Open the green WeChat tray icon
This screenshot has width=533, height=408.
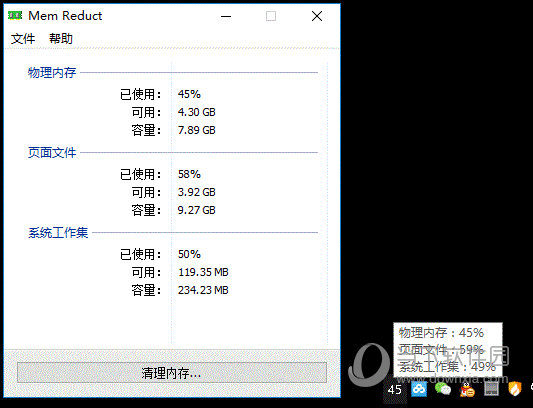443,389
